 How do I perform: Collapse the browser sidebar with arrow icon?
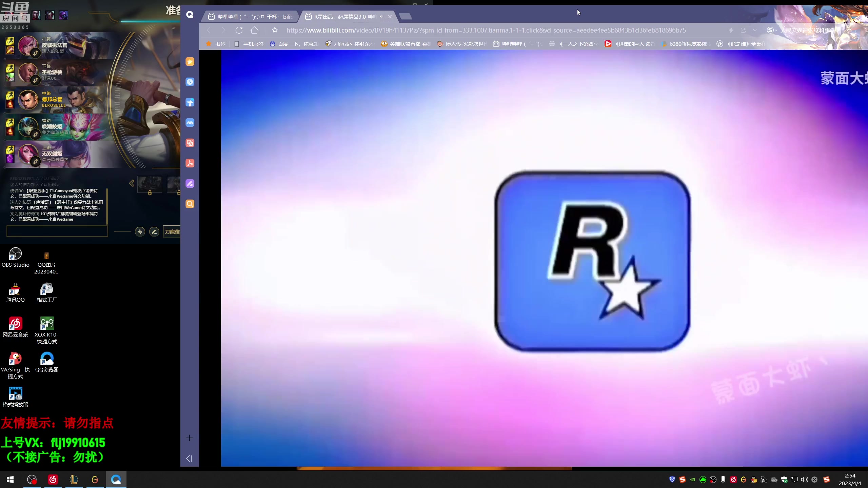(x=189, y=459)
